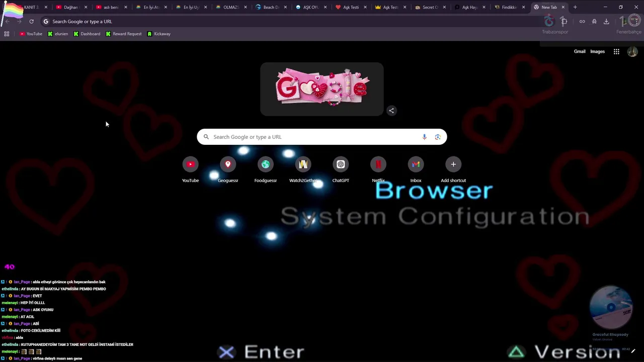Image resolution: width=644 pixels, height=362 pixels.
Task: Open Google Lens image search icon
Action: (x=438, y=137)
